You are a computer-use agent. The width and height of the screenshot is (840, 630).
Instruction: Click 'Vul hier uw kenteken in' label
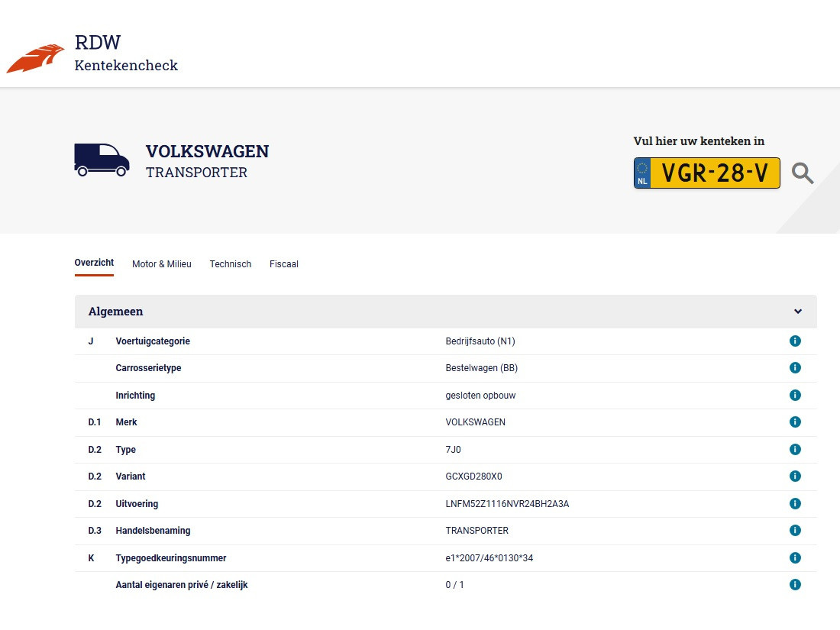699,141
